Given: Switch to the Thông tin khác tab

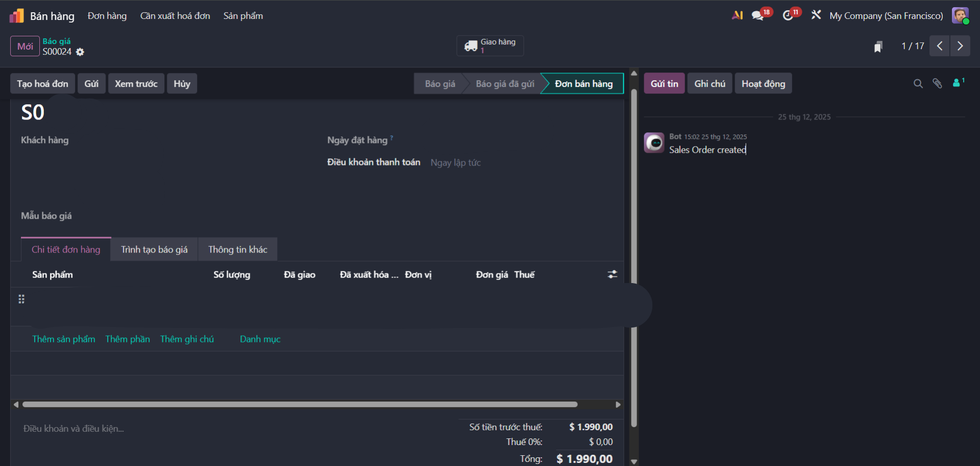Looking at the screenshot, I should [237, 250].
